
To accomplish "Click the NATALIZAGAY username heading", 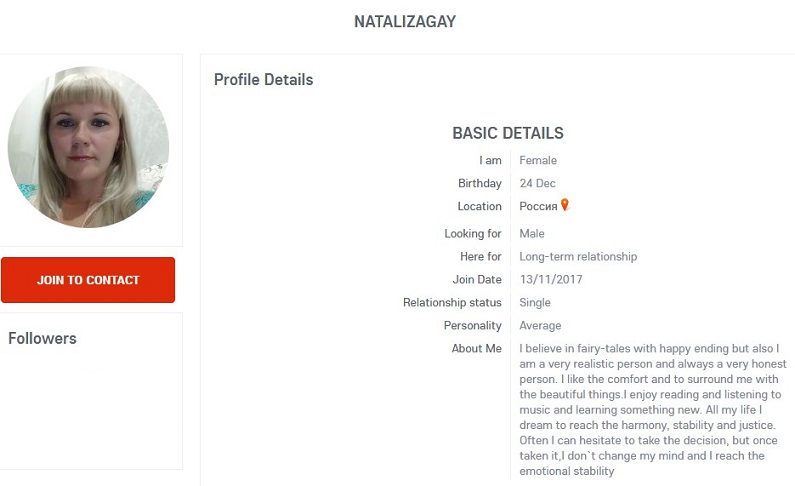I will (405, 21).
